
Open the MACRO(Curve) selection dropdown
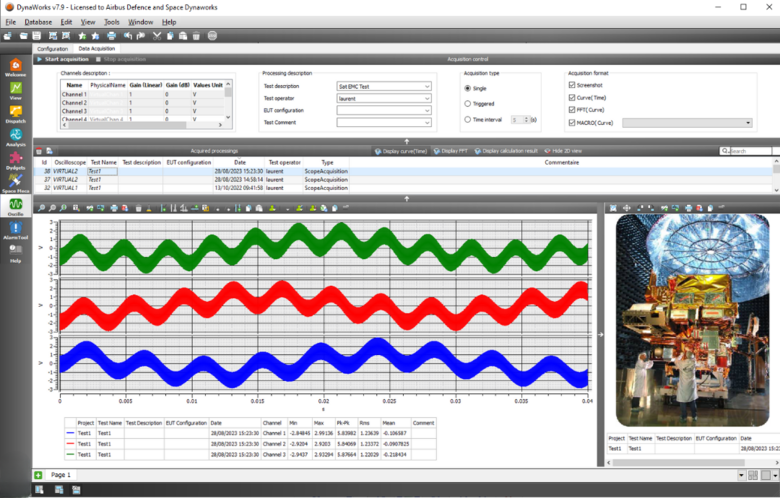click(687, 123)
